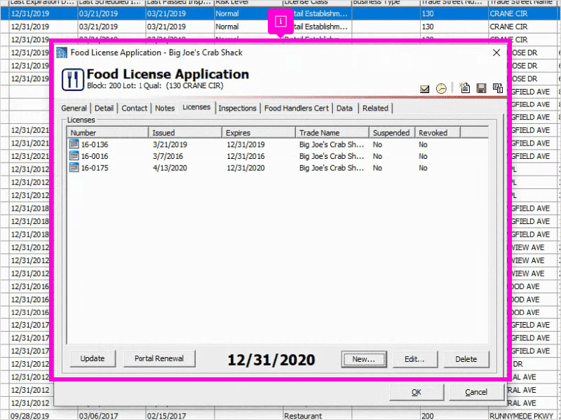
Task: Switch to the General tab
Action: (x=74, y=108)
